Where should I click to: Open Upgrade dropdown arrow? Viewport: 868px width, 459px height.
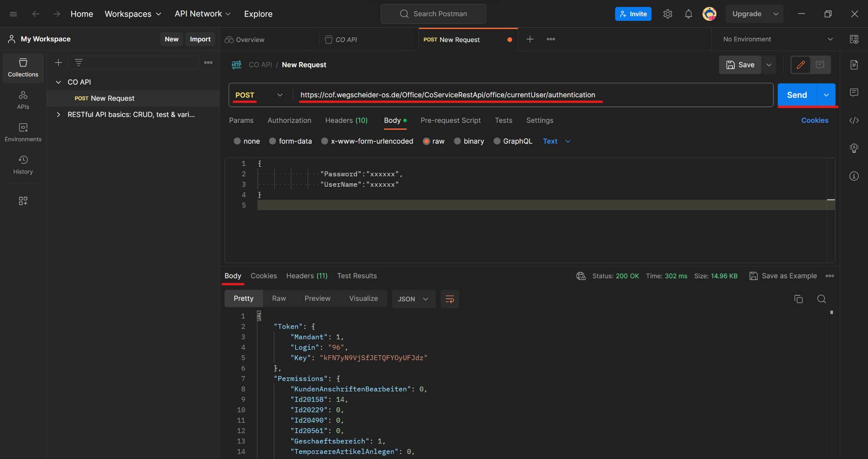[x=776, y=14]
